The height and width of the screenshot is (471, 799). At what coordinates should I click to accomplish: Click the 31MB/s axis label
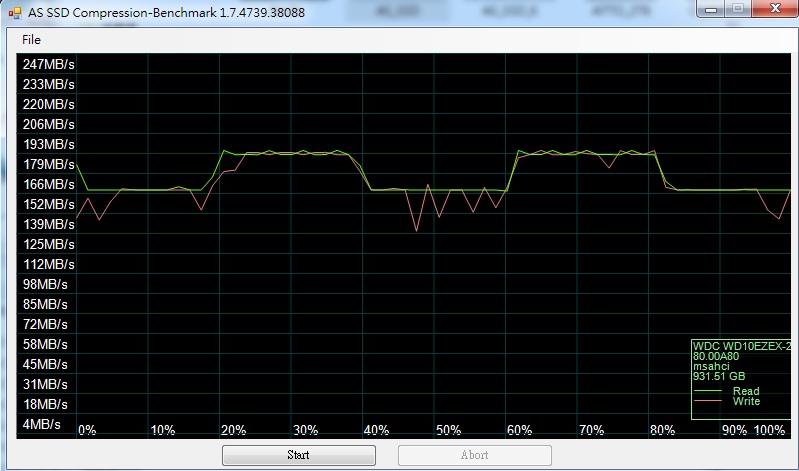tap(45, 384)
